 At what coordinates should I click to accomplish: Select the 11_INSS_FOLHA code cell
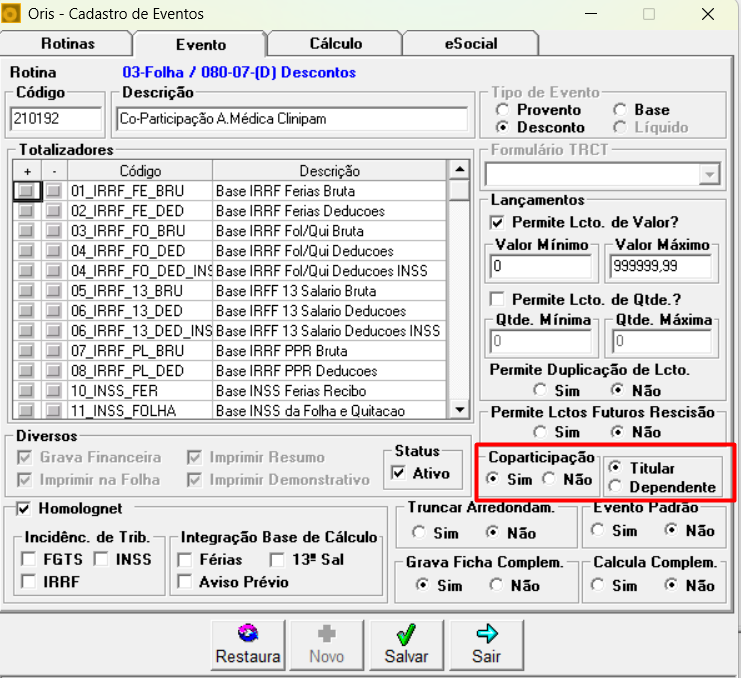pos(140,411)
